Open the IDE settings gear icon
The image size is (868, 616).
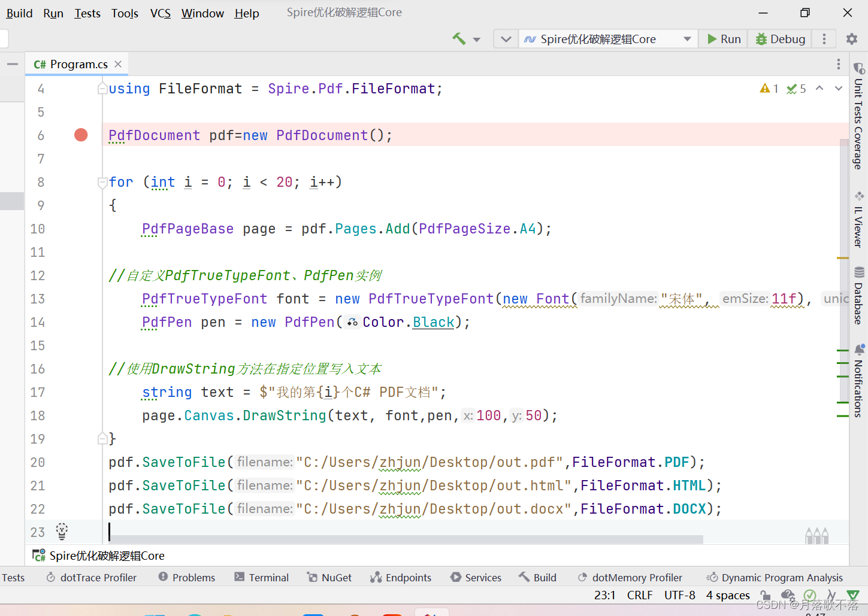851,38
